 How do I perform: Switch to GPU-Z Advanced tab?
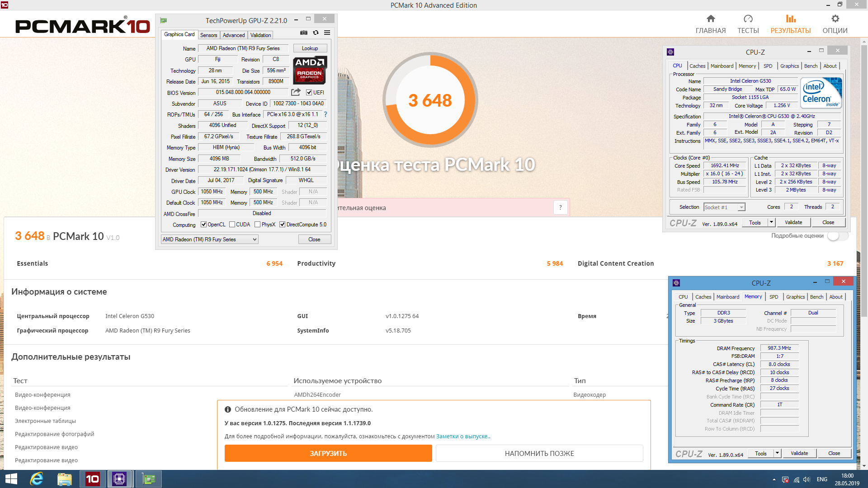(234, 35)
